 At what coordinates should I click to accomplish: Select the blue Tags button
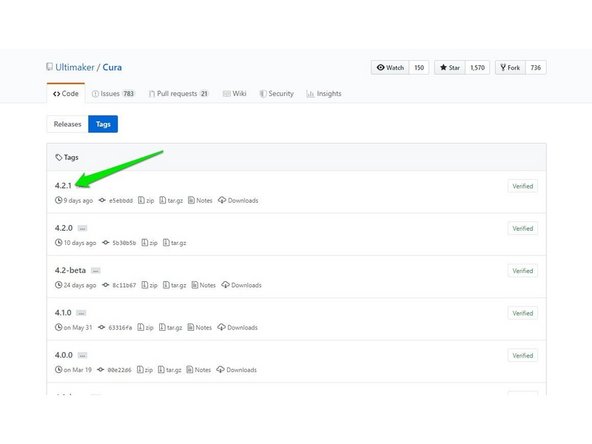tap(103, 124)
